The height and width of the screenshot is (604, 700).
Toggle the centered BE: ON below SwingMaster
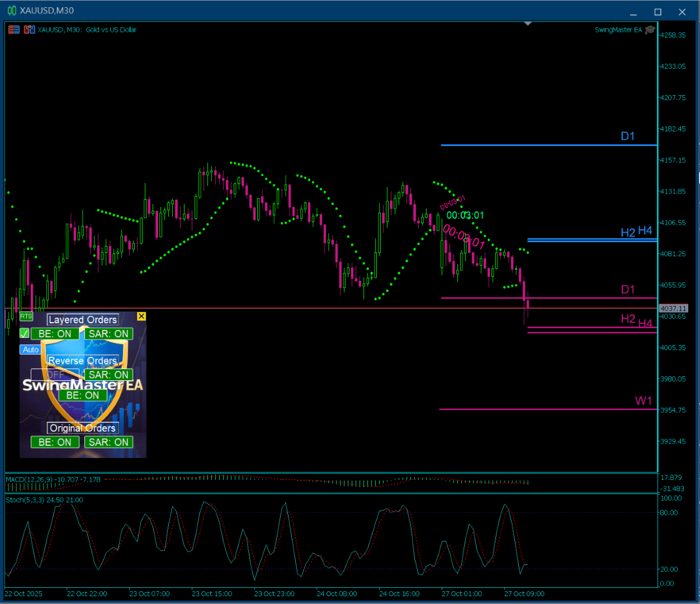click(x=83, y=395)
